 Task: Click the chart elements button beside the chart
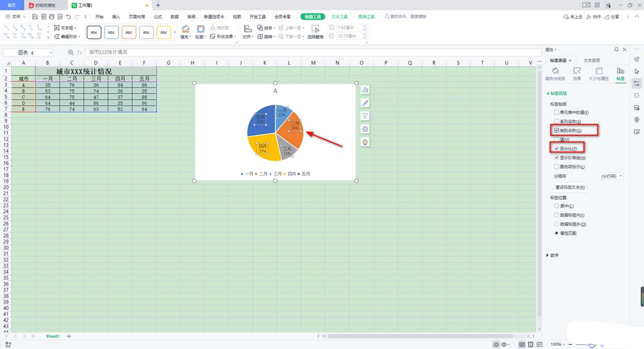point(365,89)
